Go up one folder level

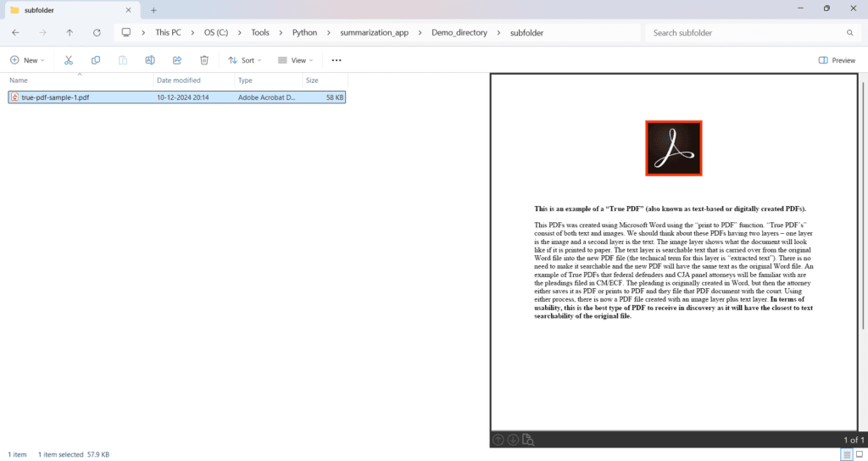(x=70, y=33)
